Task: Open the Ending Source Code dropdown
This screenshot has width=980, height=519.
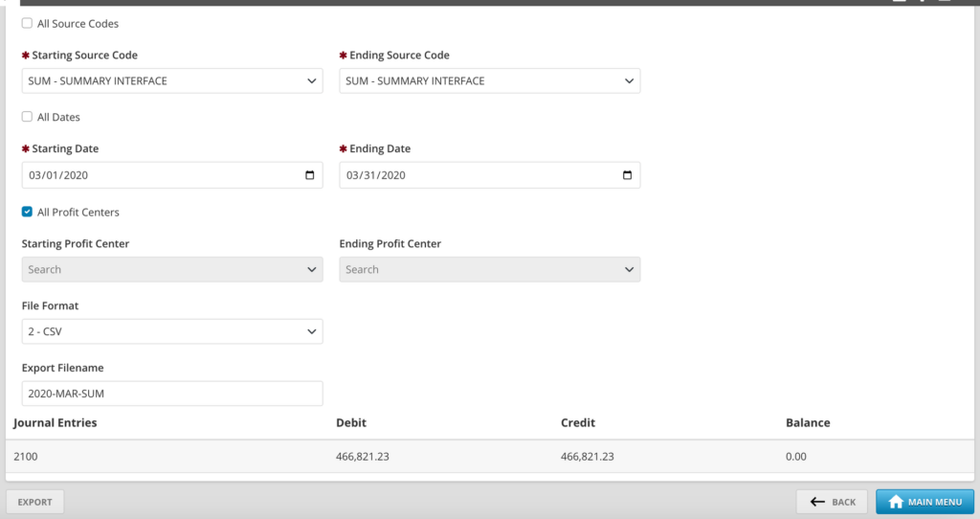Action: pyautogui.click(x=489, y=81)
